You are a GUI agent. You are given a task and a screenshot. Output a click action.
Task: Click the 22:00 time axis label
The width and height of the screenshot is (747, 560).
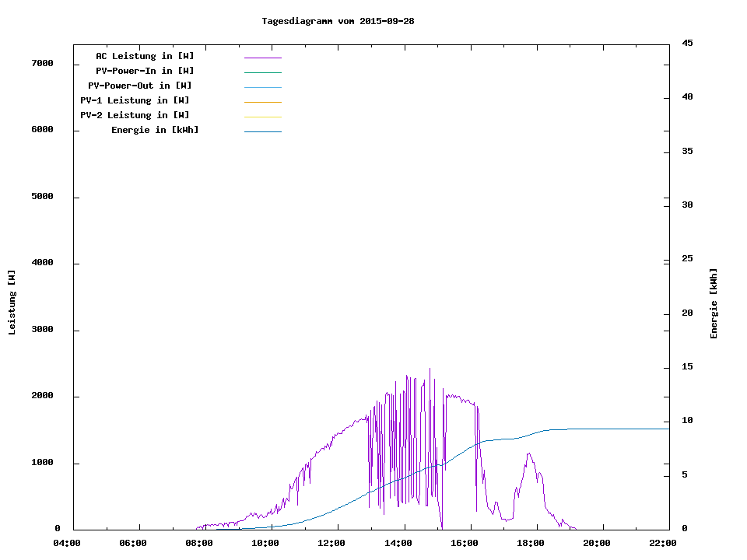[x=662, y=543]
